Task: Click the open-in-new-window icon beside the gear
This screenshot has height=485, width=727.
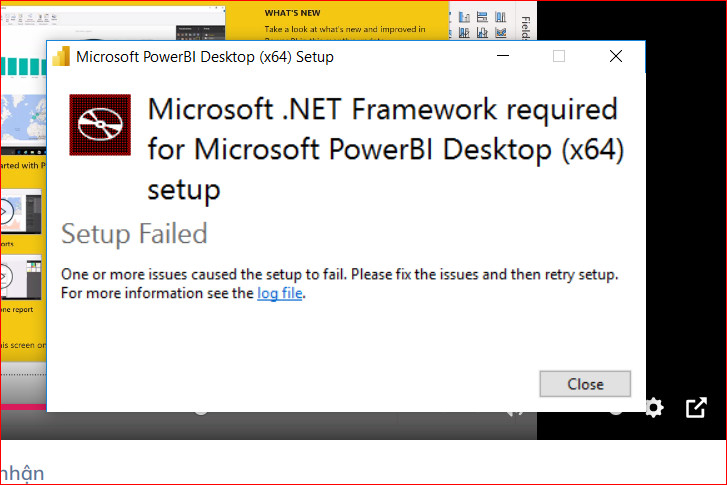Action: point(696,408)
